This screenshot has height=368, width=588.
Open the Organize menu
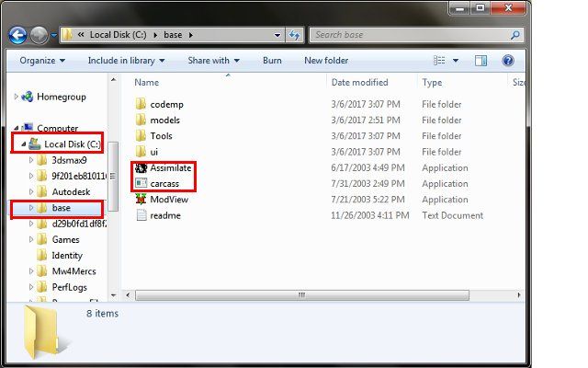coord(42,61)
